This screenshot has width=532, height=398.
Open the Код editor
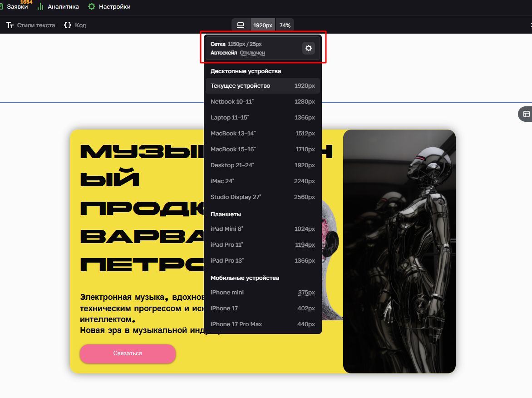[75, 25]
